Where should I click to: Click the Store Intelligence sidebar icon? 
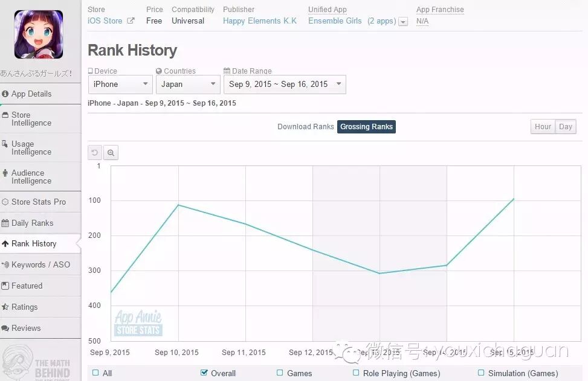[x=5, y=115]
